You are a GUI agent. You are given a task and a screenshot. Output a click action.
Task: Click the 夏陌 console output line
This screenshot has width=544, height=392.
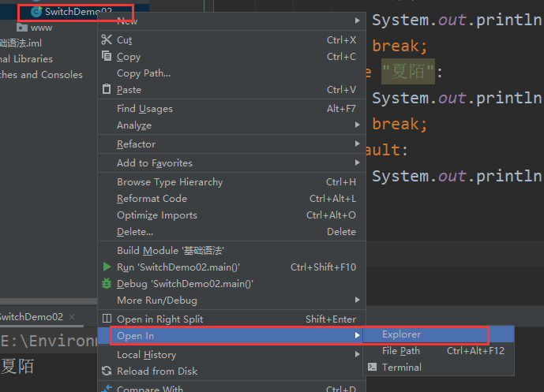[x=17, y=366]
